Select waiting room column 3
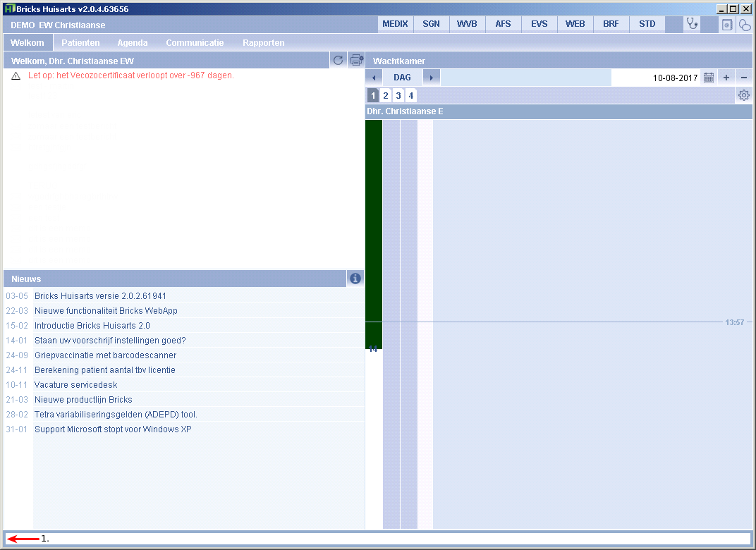 coord(398,95)
